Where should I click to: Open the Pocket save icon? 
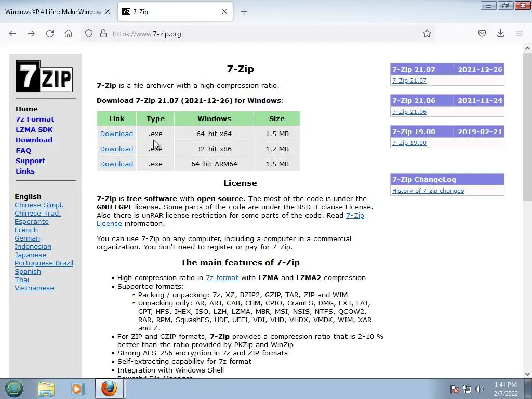(x=482, y=33)
